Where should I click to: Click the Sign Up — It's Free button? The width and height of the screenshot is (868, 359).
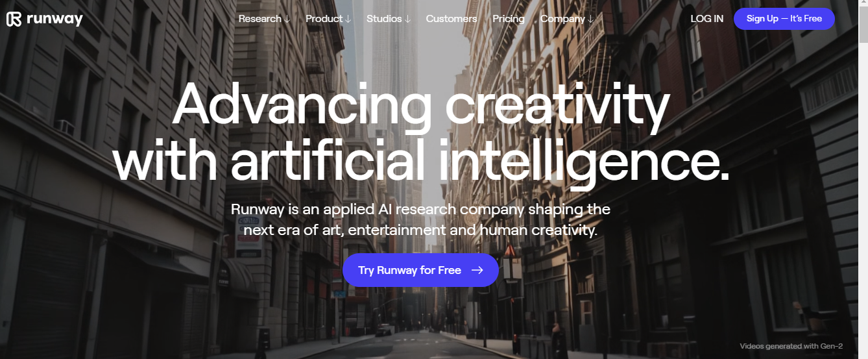(x=784, y=19)
